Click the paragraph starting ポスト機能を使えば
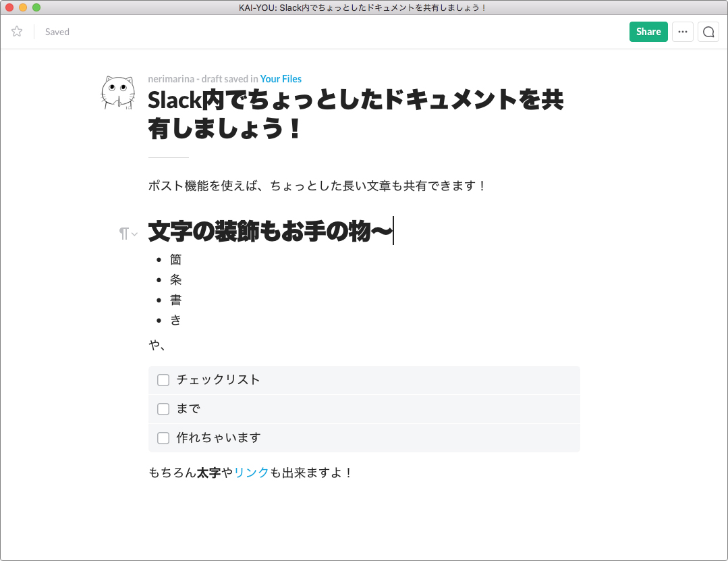This screenshot has height=561, width=728. pos(316,186)
